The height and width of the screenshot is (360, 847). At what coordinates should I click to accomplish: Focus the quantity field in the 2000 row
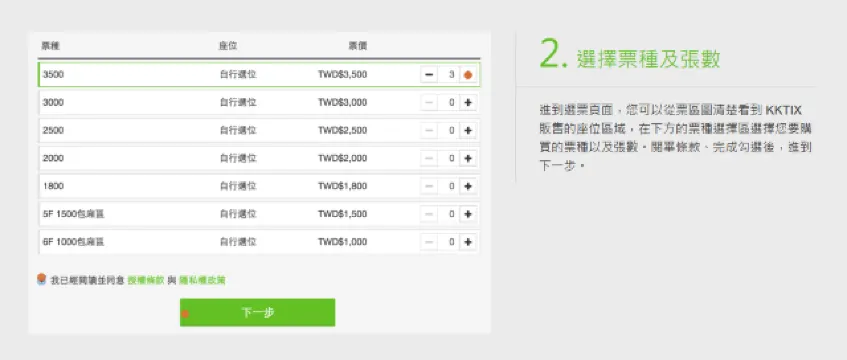pos(448,158)
